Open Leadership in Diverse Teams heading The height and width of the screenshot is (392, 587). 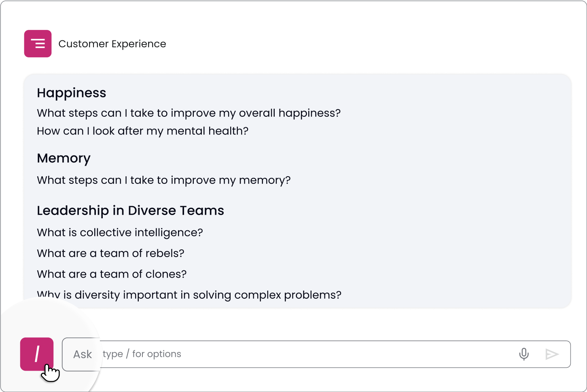(x=130, y=211)
